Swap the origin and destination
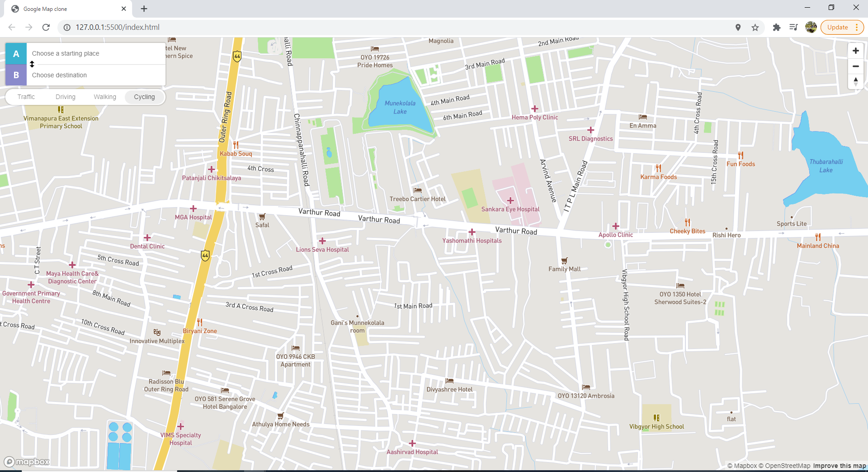868x472 pixels. [32, 64]
